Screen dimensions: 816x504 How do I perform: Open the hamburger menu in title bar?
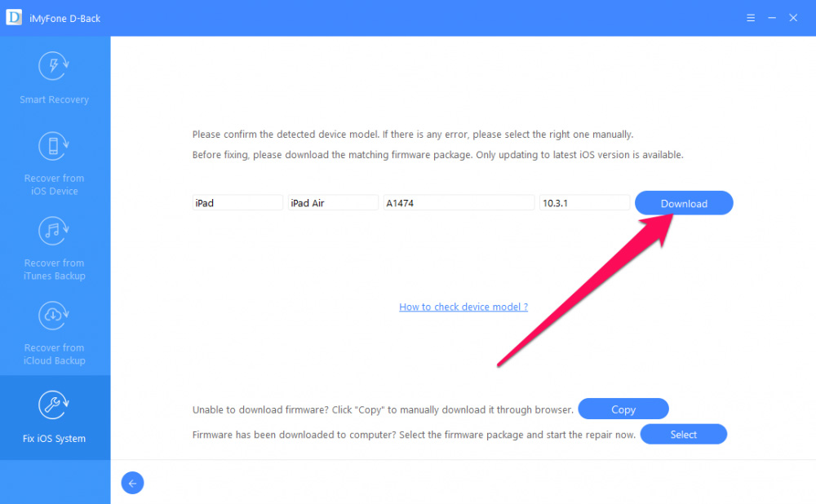coord(751,18)
